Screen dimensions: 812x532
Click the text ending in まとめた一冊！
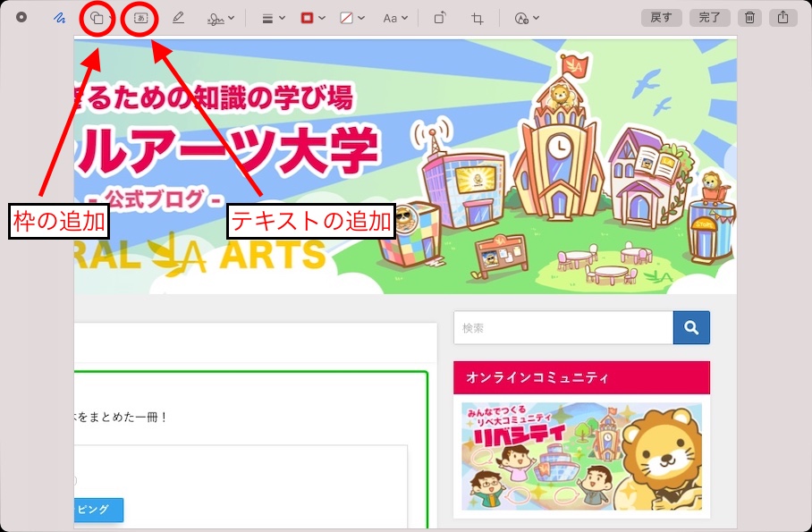[120, 417]
